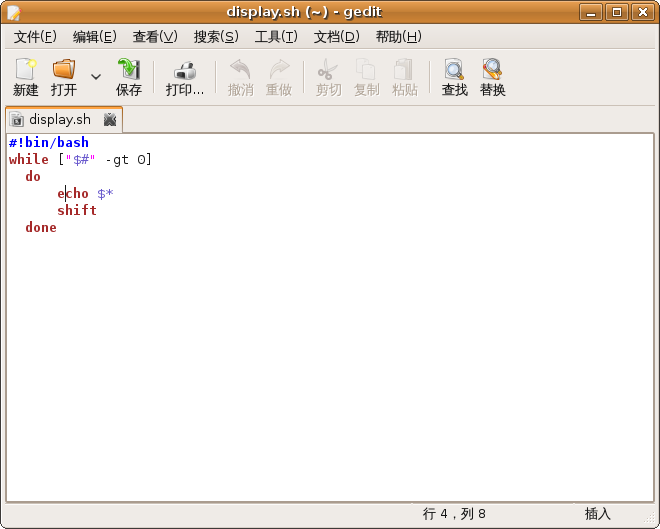
Task: Click the file icon on the display.sh tab
Action: pyautogui.click(x=17, y=120)
